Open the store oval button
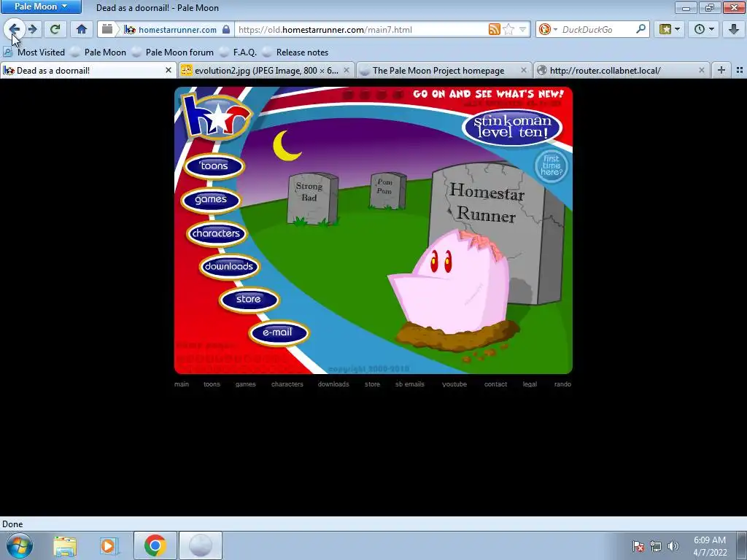 point(249,300)
